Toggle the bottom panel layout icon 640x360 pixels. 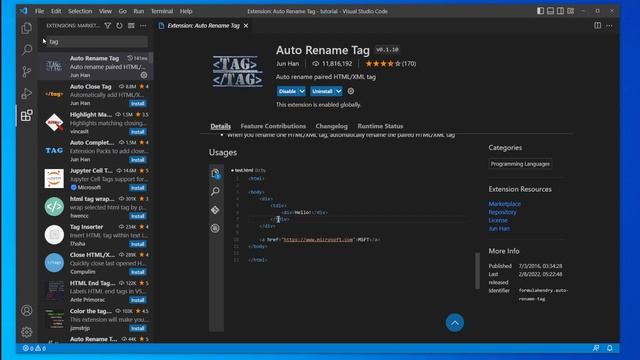coord(551,11)
